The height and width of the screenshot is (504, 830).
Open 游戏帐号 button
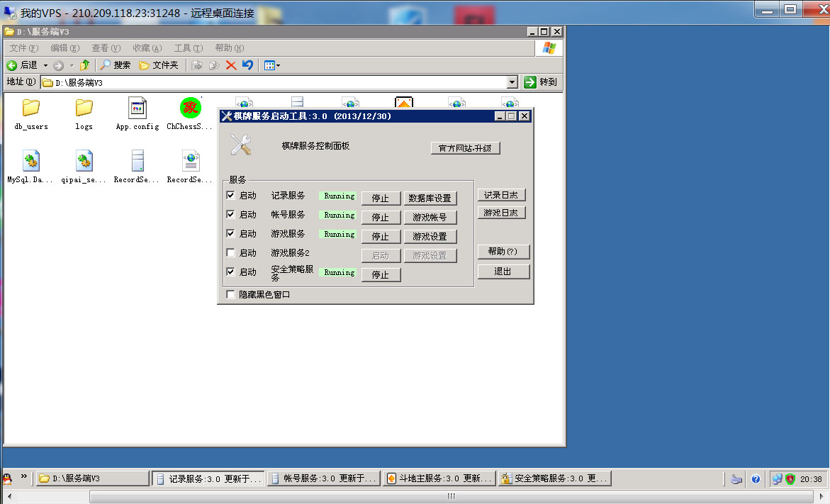coord(430,217)
